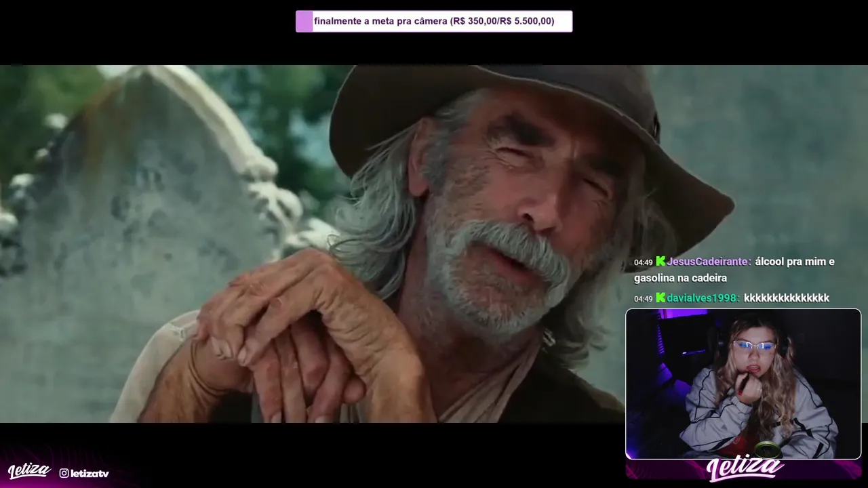This screenshot has height=488, width=868.
Task: Click the goal text 'finalmente a meta pra câmera'
Action: coord(380,21)
